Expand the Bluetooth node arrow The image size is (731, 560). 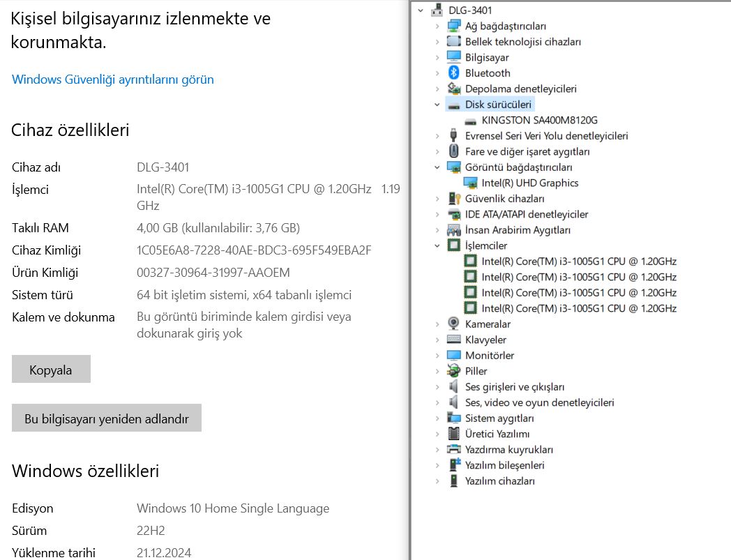(x=437, y=73)
